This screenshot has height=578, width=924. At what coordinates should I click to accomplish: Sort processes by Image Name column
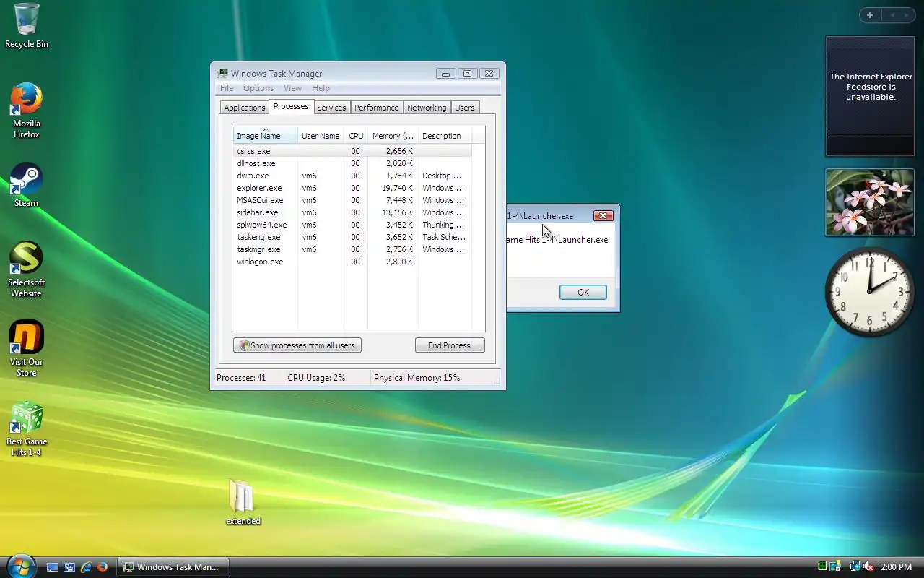coord(265,136)
